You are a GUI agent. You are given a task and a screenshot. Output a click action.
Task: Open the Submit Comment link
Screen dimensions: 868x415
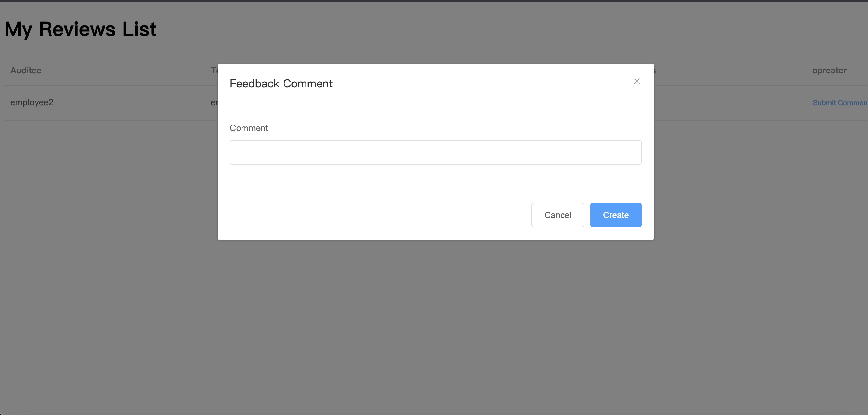(x=839, y=102)
